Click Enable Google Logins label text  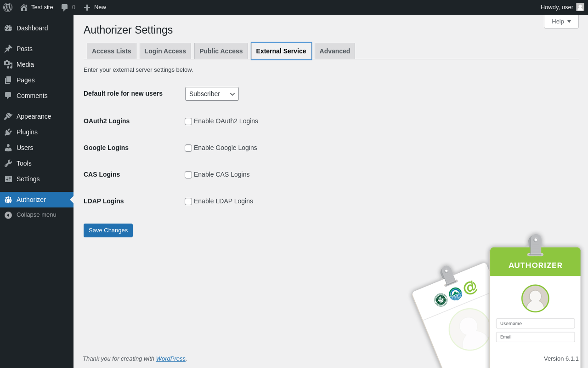(x=226, y=148)
